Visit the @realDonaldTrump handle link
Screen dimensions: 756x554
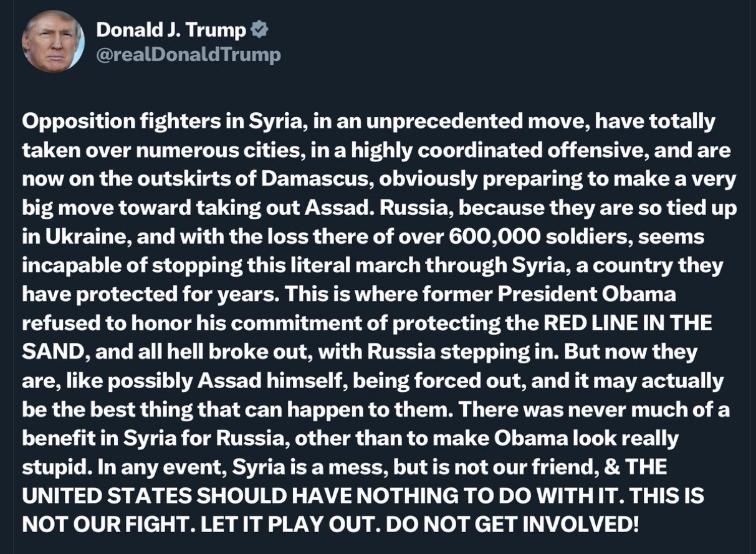coord(188,55)
